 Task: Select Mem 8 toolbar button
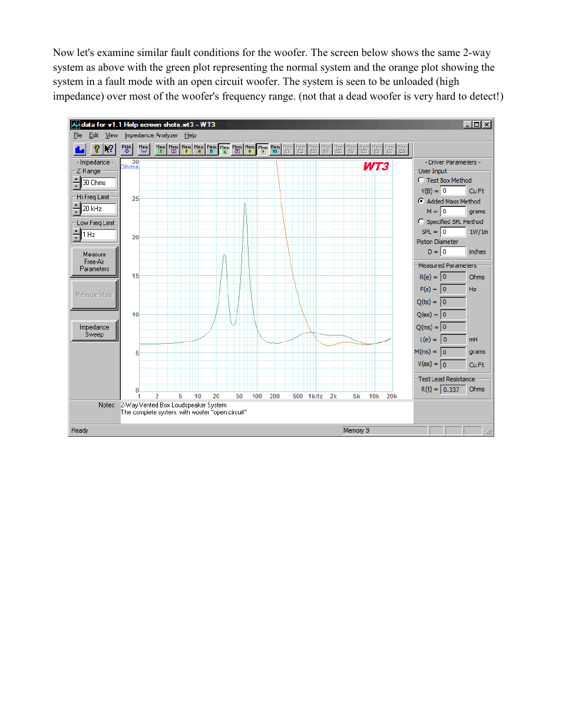point(250,149)
